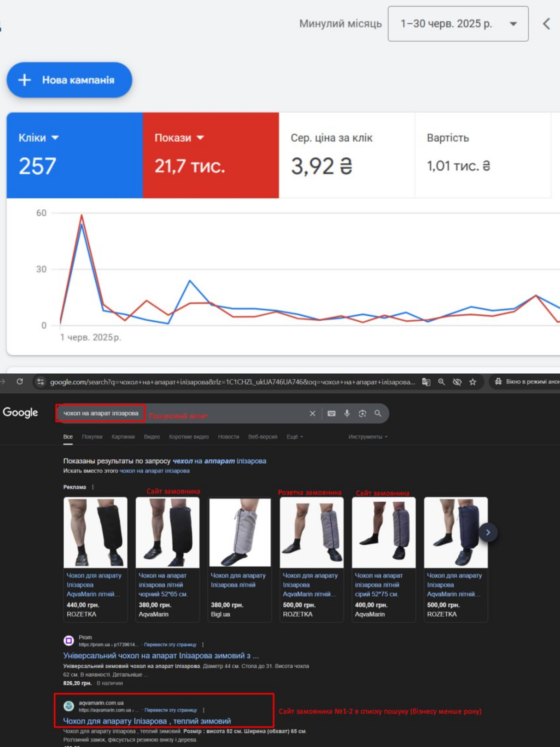Click the Нова кампанія button
560x747 pixels.
pyautogui.click(x=69, y=80)
